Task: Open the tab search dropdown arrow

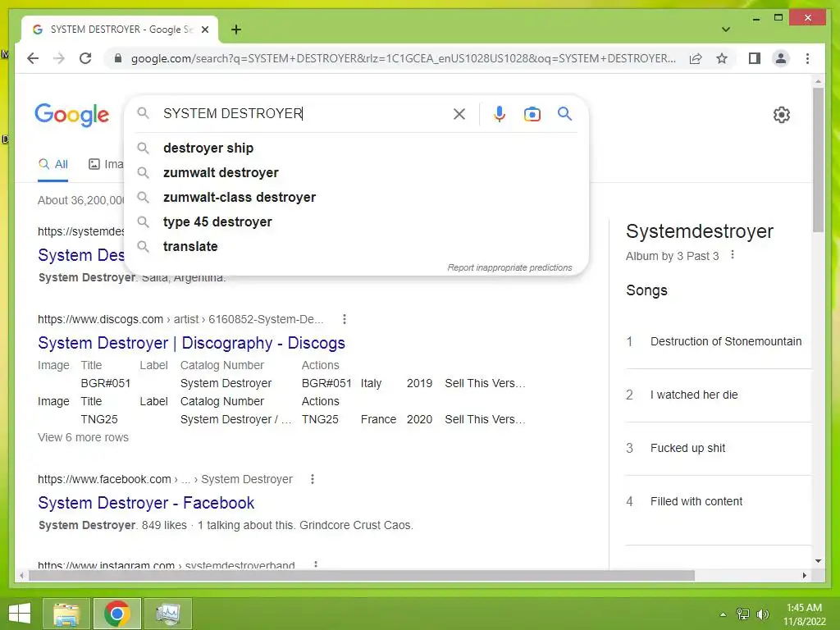Action: [x=725, y=30]
